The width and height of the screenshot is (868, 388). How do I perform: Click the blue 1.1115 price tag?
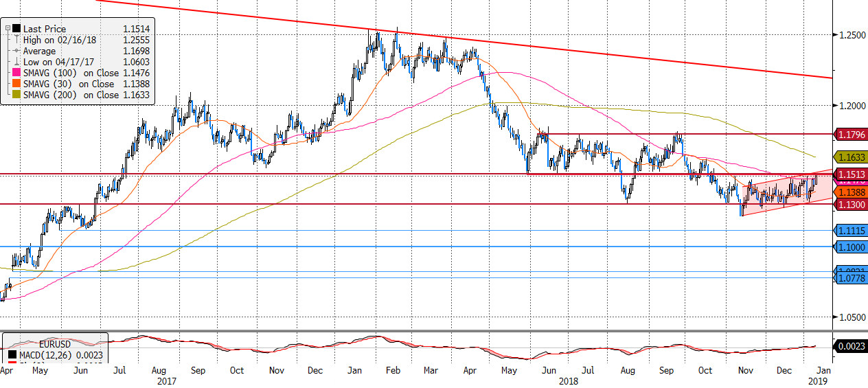coord(850,230)
